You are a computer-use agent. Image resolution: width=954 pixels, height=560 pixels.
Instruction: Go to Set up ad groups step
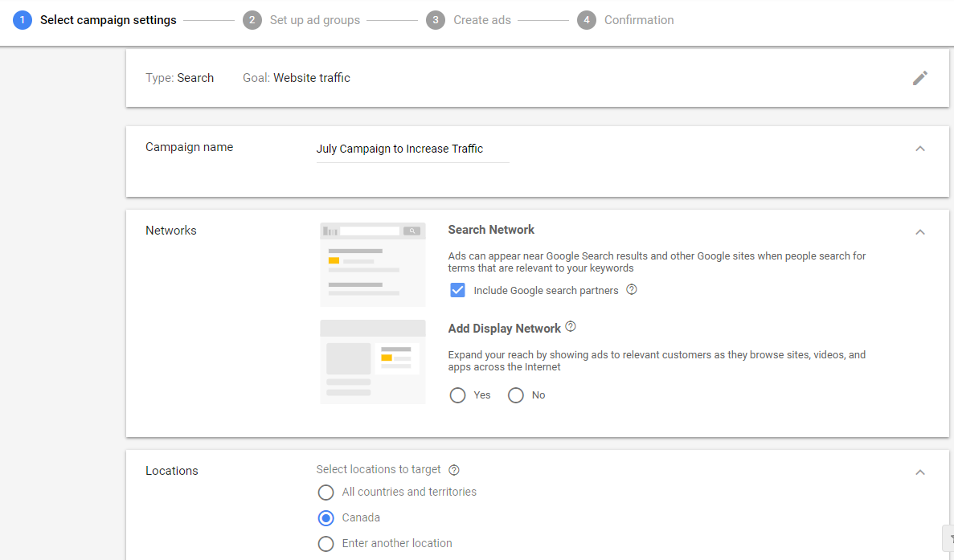coord(315,20)
